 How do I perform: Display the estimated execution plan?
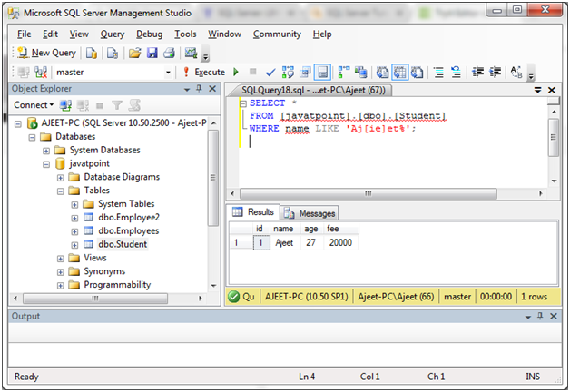pyautogui.click(x=288, y=73)
